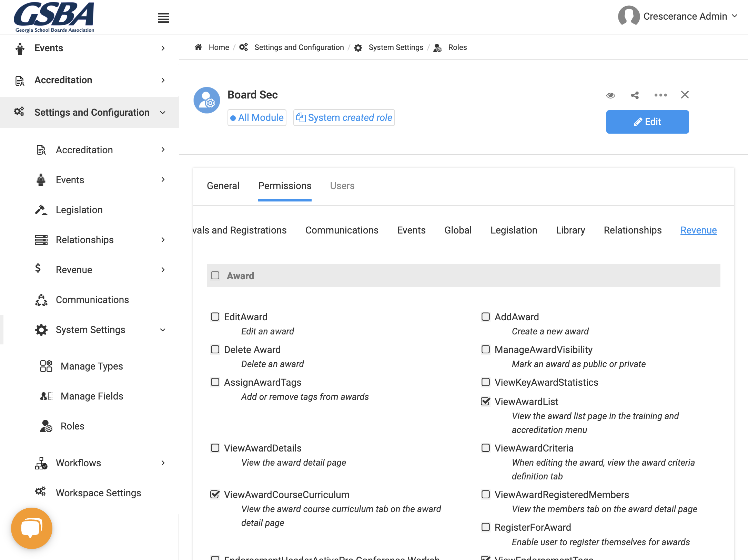Click the All Module tag
The image size is (748, 560).
click(257, 117)
